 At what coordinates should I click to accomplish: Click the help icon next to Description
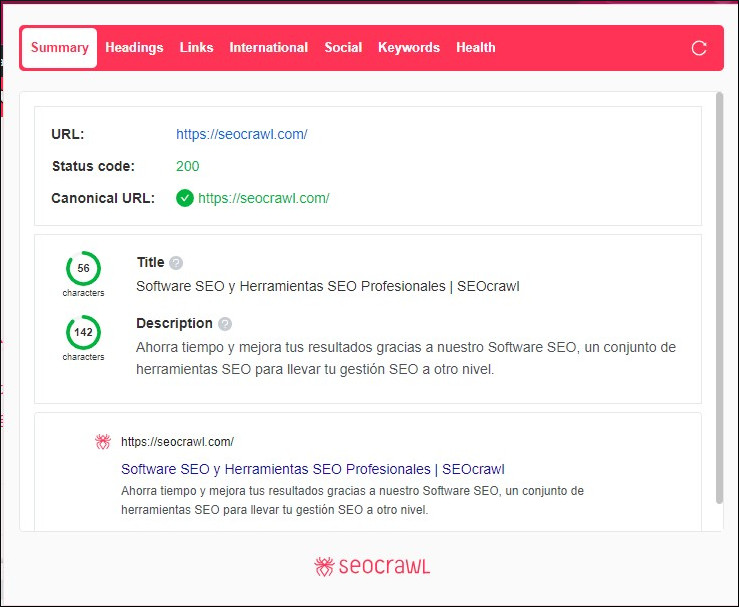(225, 324)
